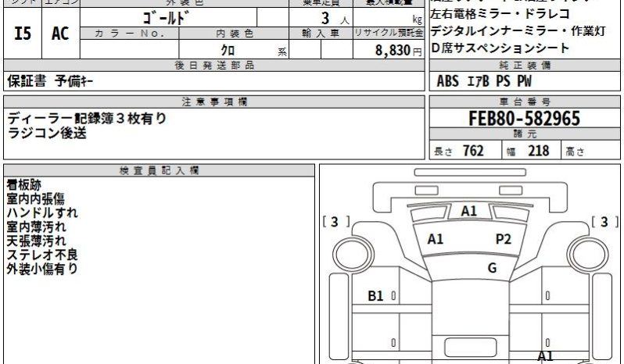This screenshot has width=624, height=364.
Task: Click the "G" mark on the vehicle diagram
Action: 493,268
